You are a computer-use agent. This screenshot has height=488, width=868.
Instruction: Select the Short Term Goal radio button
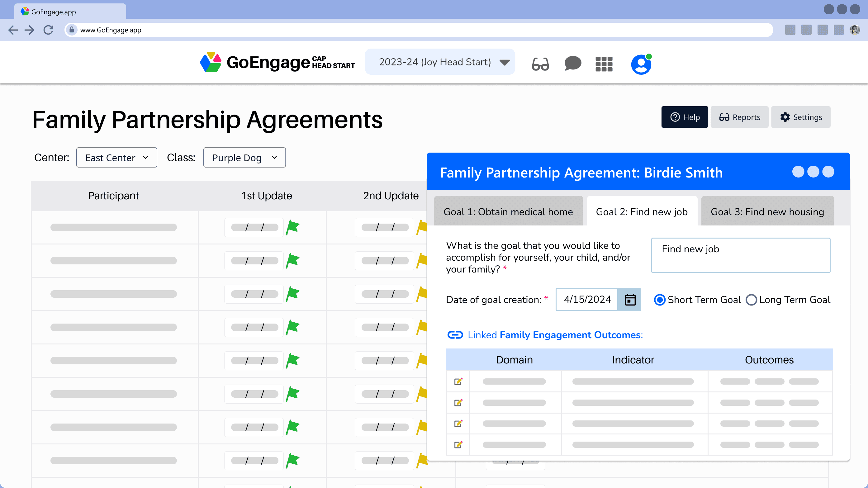(659, 300)
